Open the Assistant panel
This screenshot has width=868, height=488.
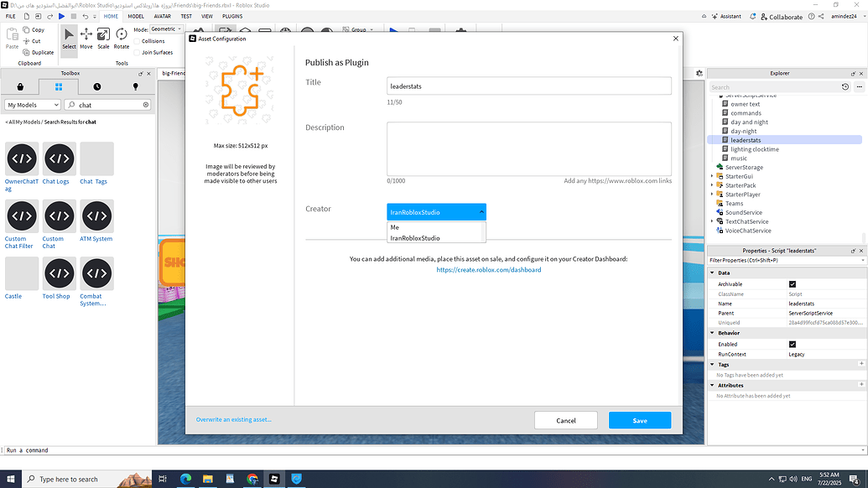pos(726,17)
